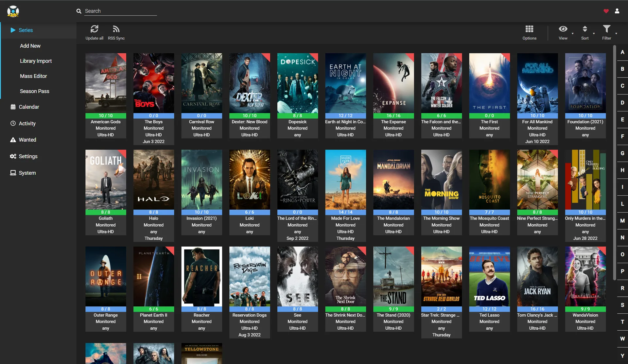628x364 pixels.
Task: Select the Calendar icon in the sidebar
Action: tap(13, 107)
